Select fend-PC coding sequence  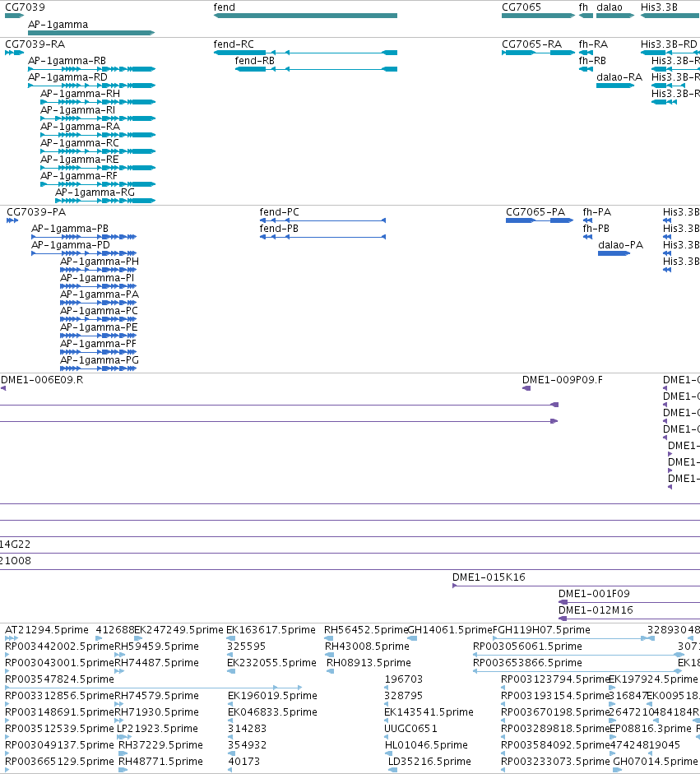point(322,220)
